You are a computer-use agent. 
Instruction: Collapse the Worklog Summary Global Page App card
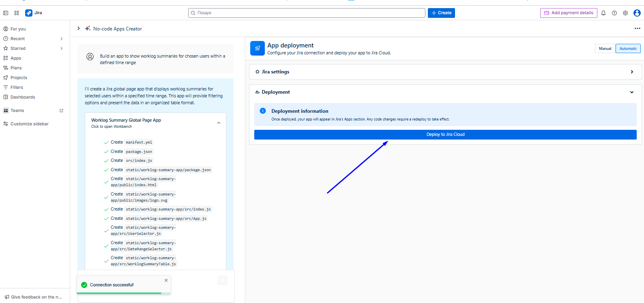pyautogui.click(x=219, y=123)
